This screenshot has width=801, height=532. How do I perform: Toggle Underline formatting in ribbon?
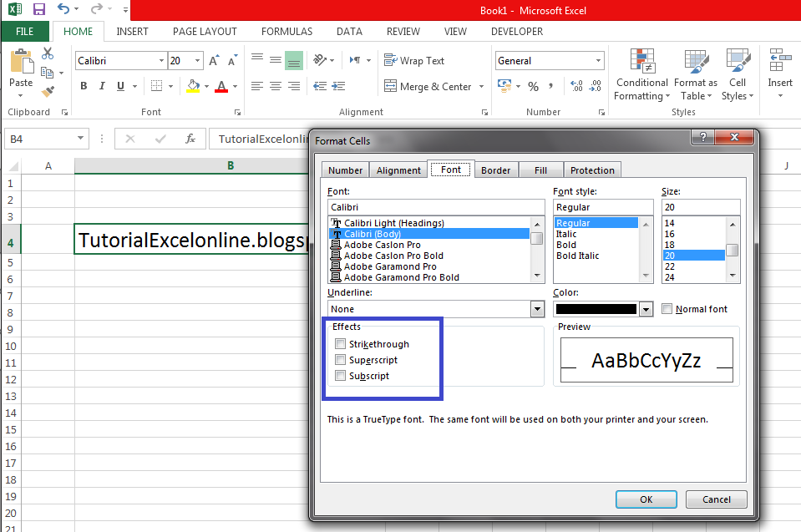click(x=120, y=86)
